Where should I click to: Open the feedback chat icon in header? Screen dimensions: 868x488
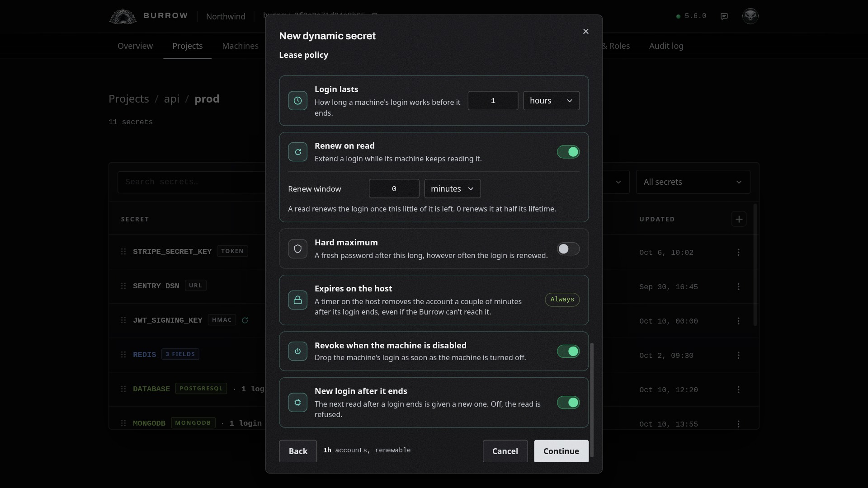[x=724, y=16]
